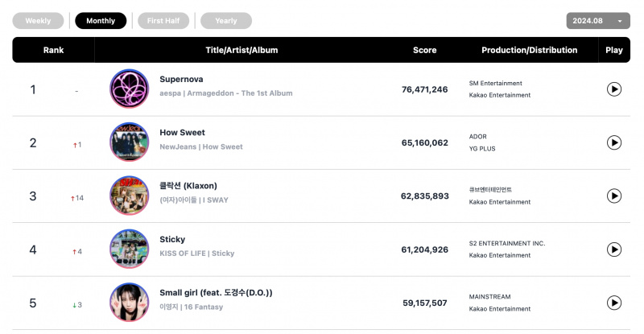
Task: Click the Score column header
Action: 425,50
